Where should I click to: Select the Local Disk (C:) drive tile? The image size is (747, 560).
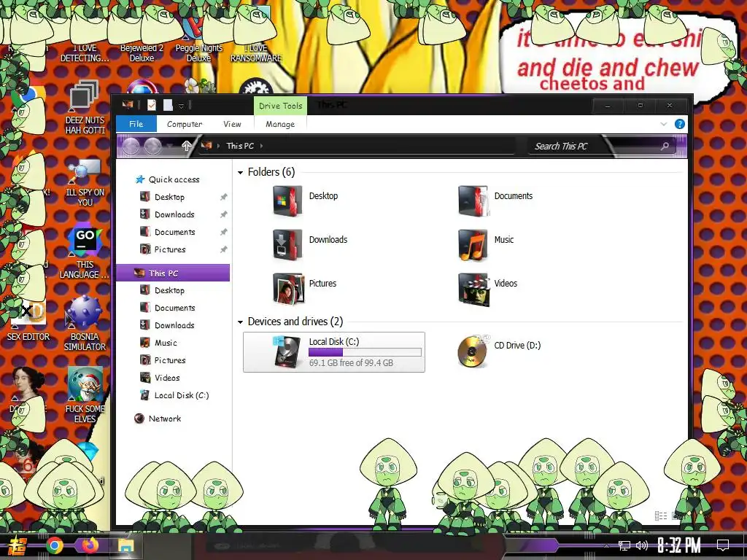click(x=334, y=352)
